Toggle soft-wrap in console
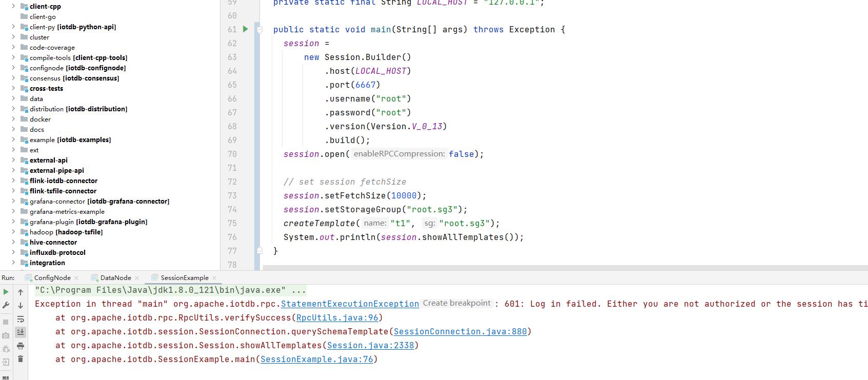Viewport: 868px width, 380px height. 21,319
